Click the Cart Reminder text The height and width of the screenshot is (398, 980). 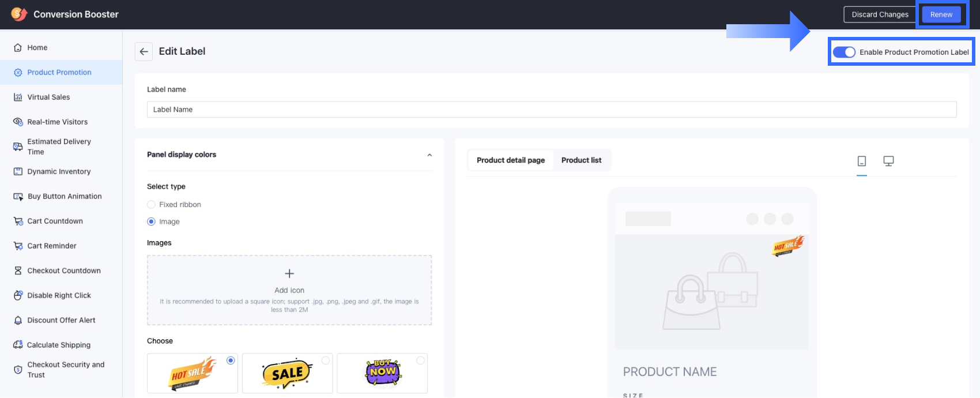tap(52, 246)
